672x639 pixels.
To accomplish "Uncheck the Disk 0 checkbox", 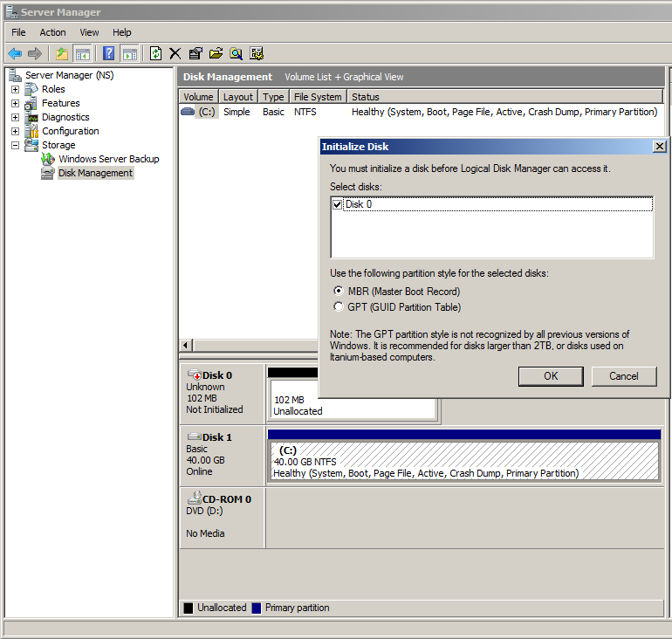I will [338, 204].
